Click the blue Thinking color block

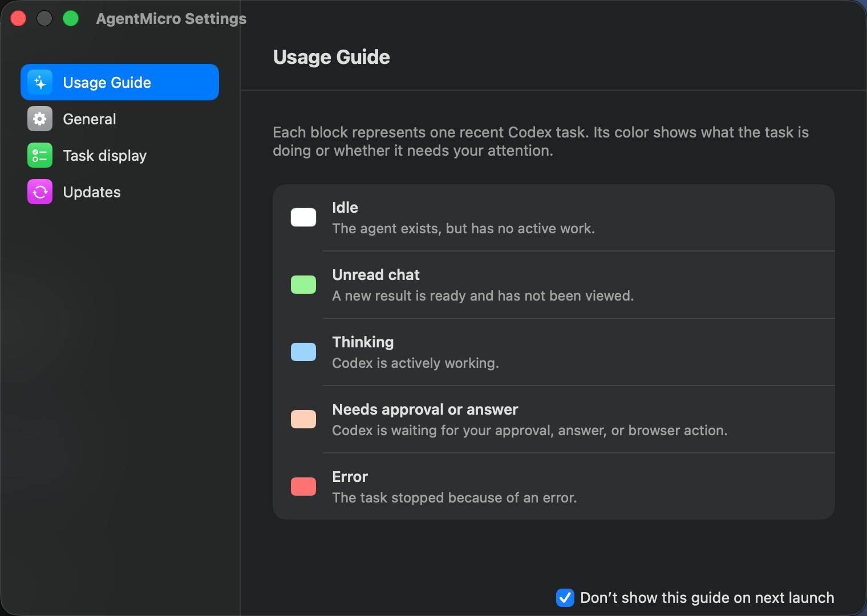pos(303,352)
